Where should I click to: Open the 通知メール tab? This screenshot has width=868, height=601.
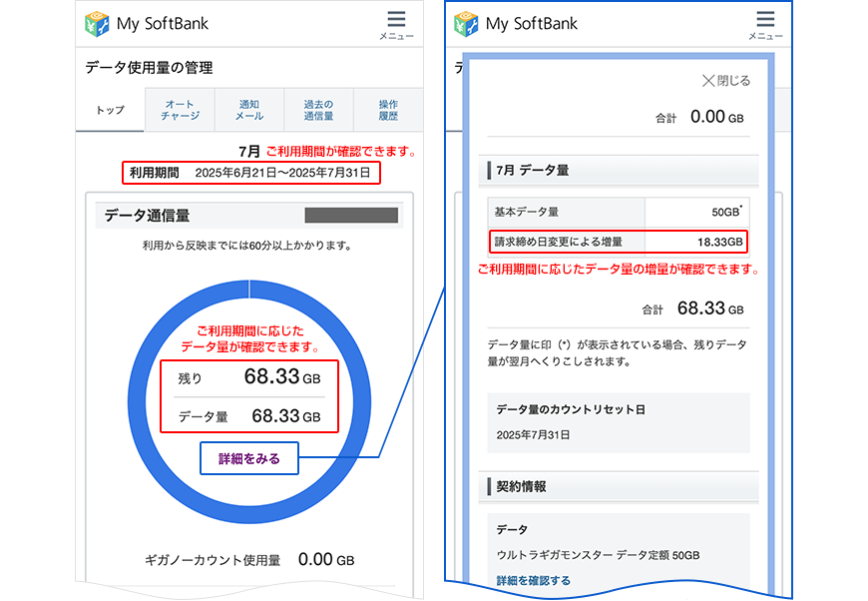[249, 110]
